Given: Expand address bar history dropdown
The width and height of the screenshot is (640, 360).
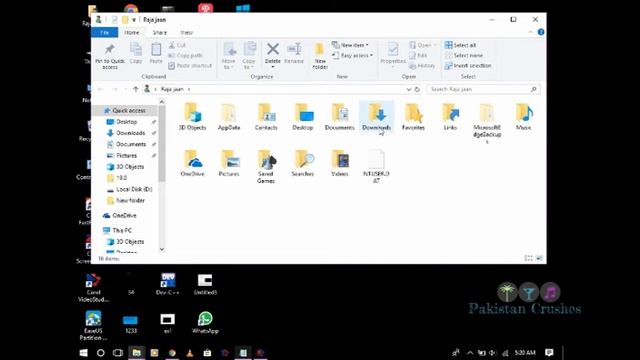Looking at the screenshot, I should click(x=409, y=89).
